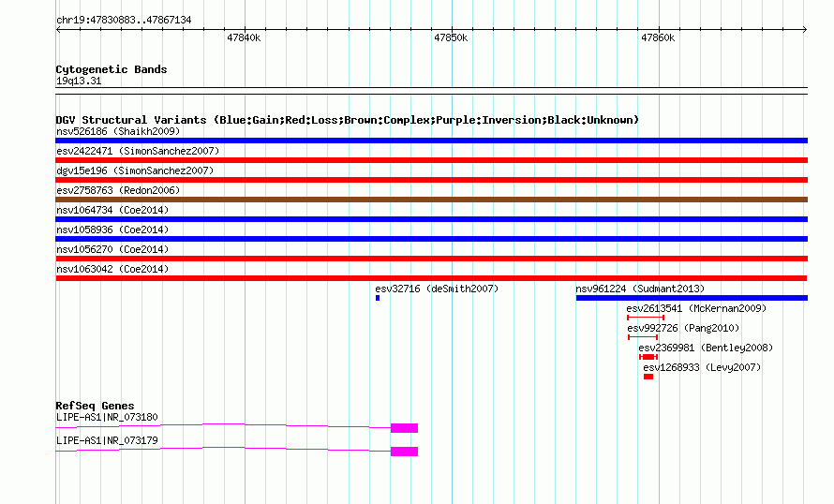Click the blue nsv526186 Shaikh2009 gain bar
Screen dimensions: 834x504
coord(431,141)
